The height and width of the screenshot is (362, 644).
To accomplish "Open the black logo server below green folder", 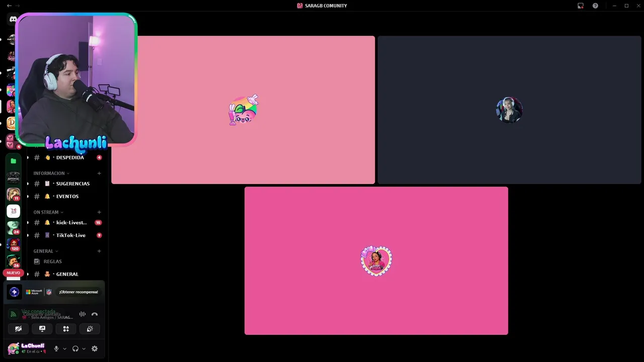I will coord(14,177).
